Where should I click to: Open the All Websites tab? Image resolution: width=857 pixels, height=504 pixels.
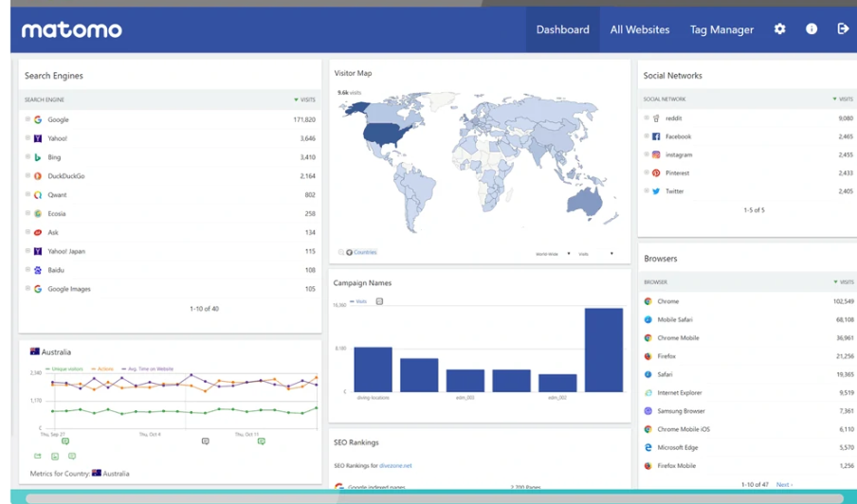640,29
